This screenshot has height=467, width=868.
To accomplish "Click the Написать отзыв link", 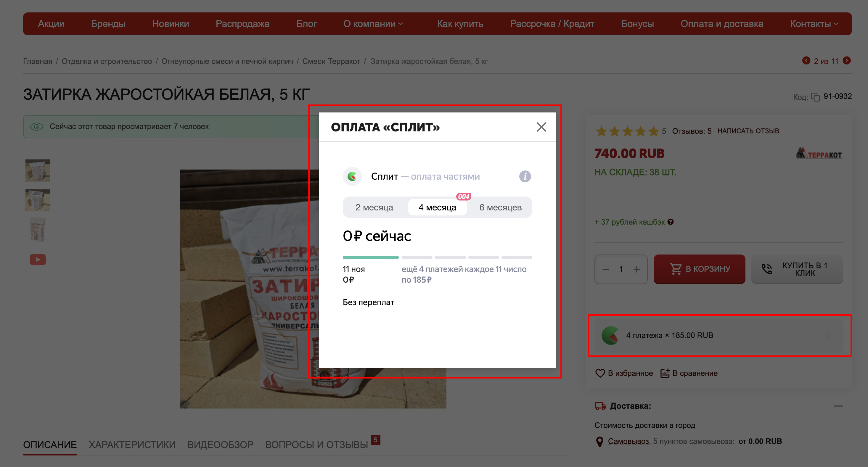I will point(748,131).
